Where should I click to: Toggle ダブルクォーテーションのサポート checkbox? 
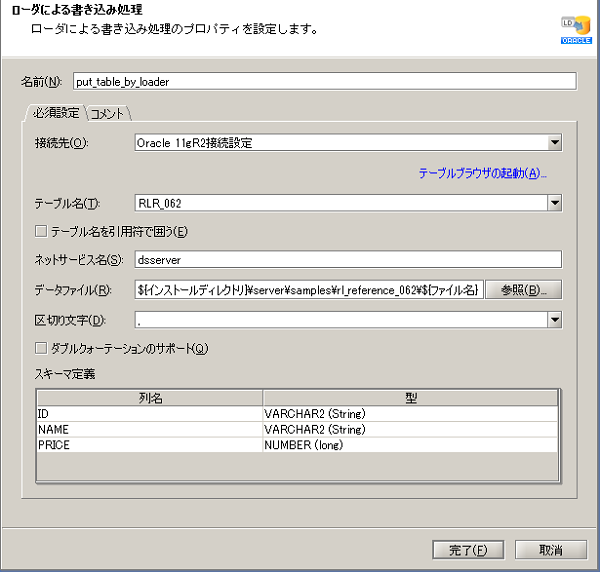click(x=41, y=348)
